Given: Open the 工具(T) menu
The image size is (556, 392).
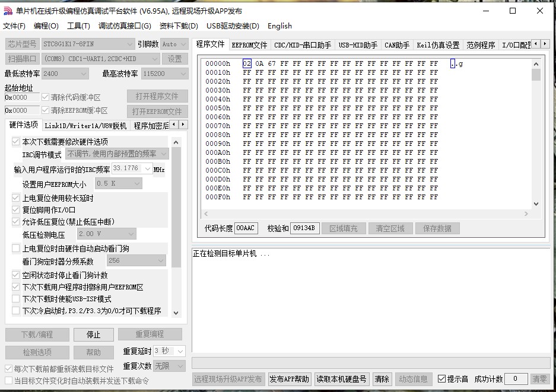Looking at the screenshot, I should 78,26.
